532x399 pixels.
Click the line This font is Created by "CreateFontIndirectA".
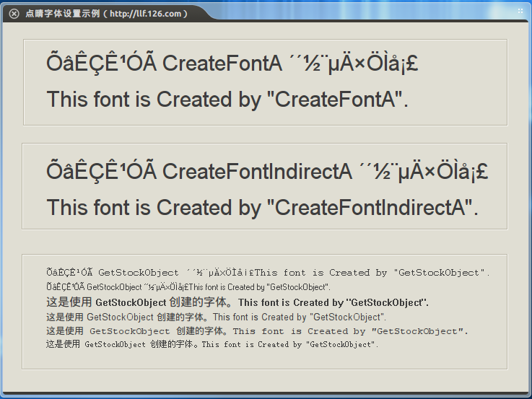pyautogui.click(x=262, y=208)
